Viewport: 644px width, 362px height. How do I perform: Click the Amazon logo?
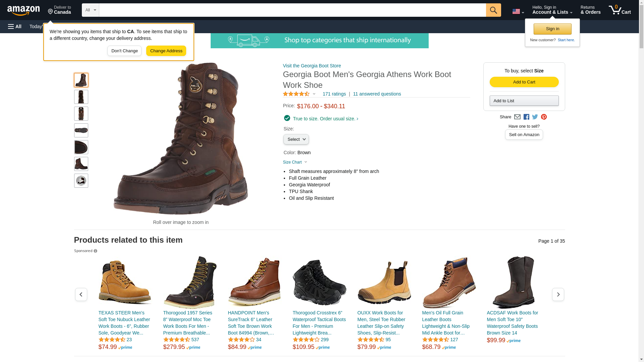coord(23,10)
